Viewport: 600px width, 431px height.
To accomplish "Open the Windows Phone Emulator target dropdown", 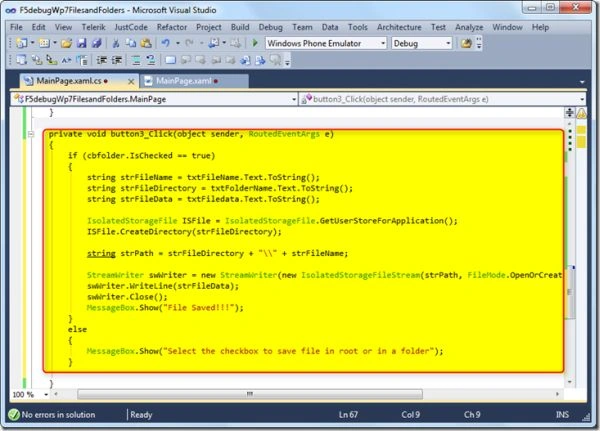I will pos(383,43).
